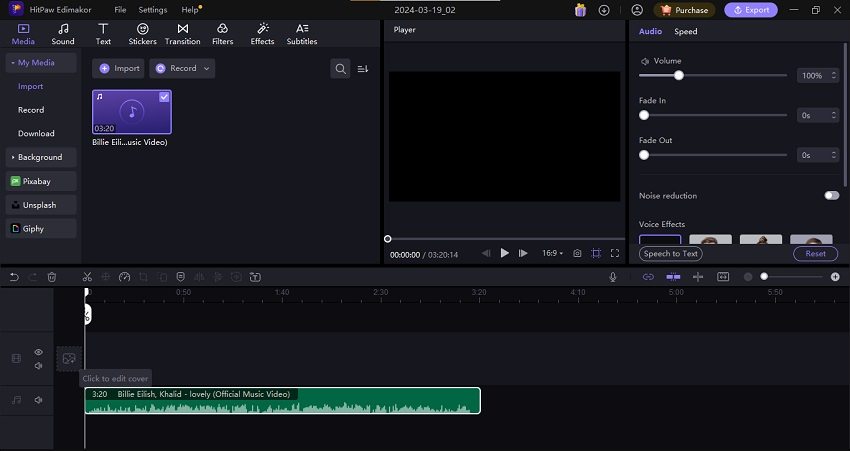Click the Export button
The image size is (850, 451).
click(x=750, y=10)
